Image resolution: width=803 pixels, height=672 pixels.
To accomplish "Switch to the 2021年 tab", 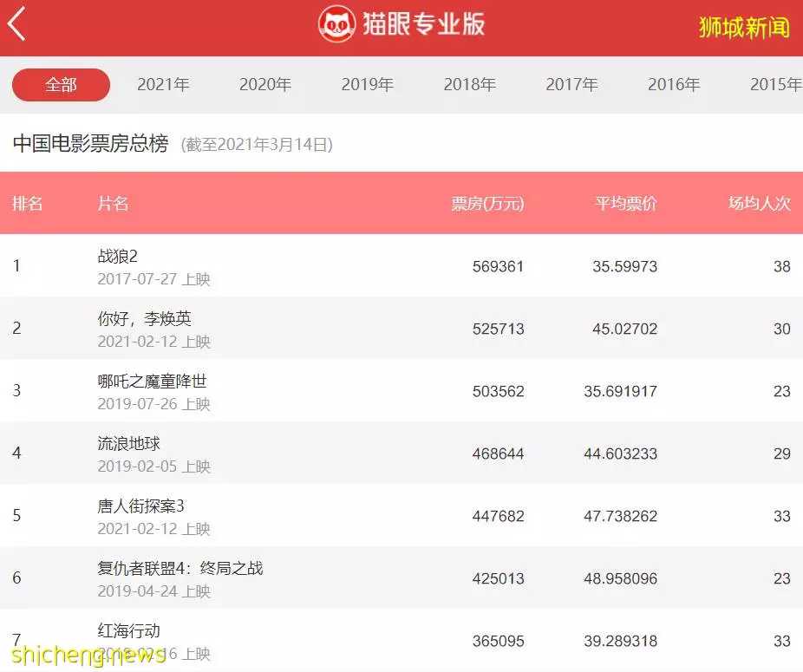I will point(163,84).
